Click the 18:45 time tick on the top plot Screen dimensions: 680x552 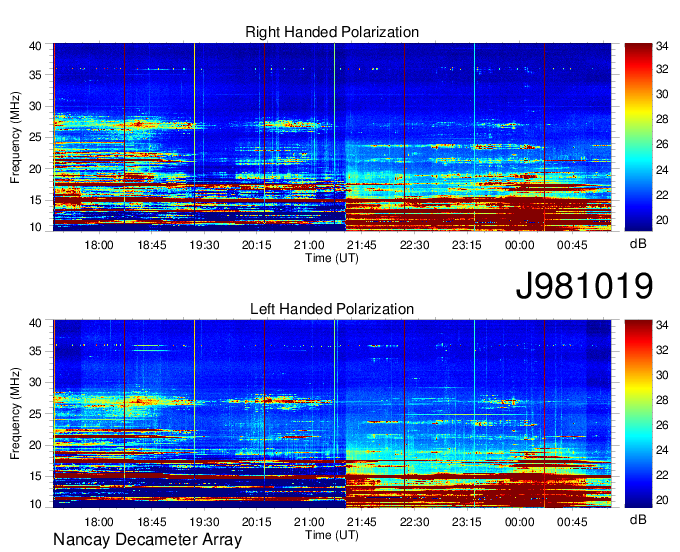tap(152, 245)
